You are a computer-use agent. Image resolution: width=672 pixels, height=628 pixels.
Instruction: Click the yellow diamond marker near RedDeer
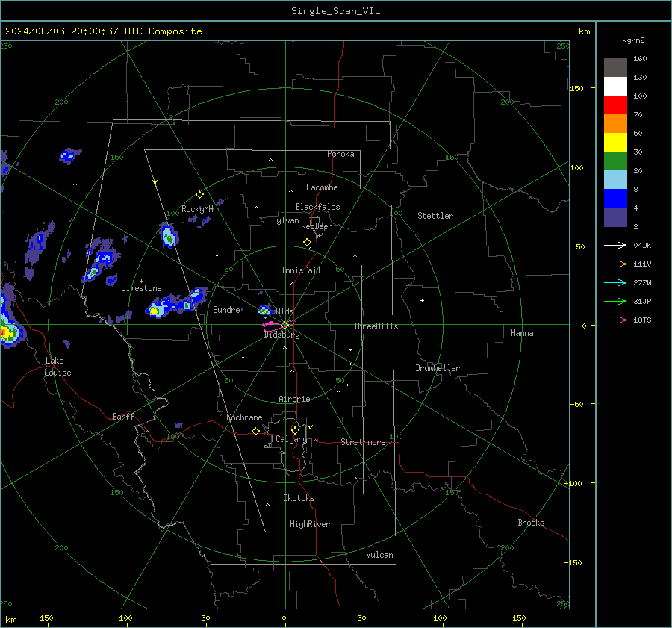(x=308, y=243)
